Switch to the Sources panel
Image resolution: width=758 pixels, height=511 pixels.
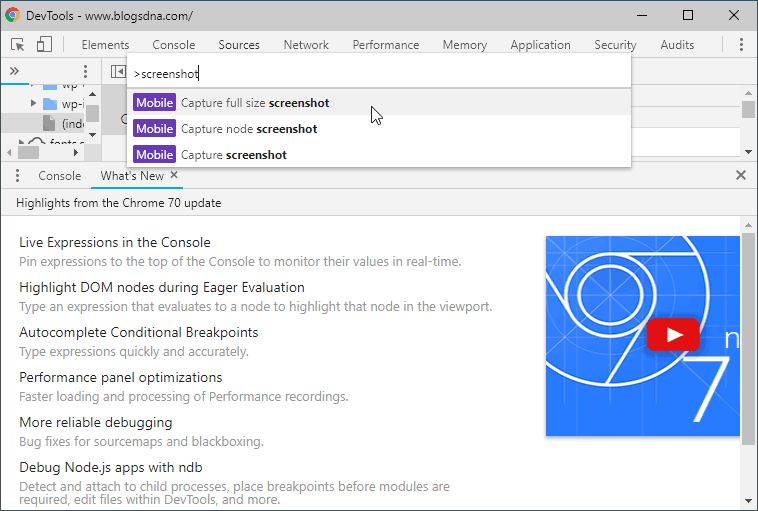click(x=239, y=44)
